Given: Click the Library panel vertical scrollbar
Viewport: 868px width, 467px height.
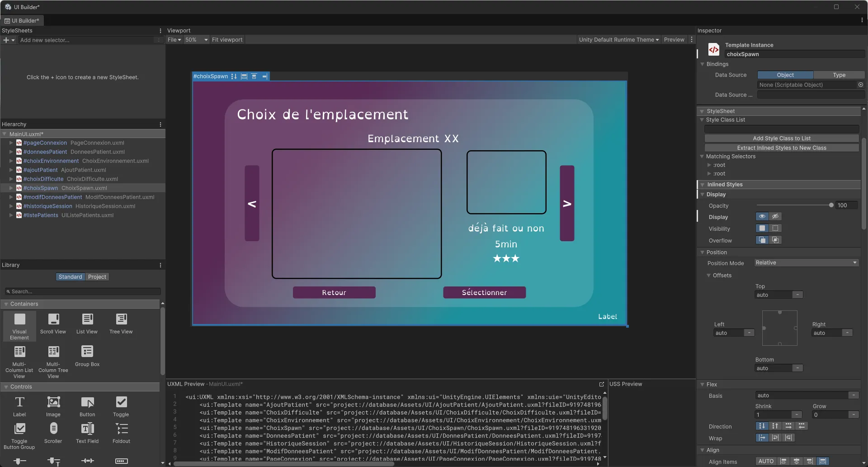Looking at the screenshot, I should point(162,342).
